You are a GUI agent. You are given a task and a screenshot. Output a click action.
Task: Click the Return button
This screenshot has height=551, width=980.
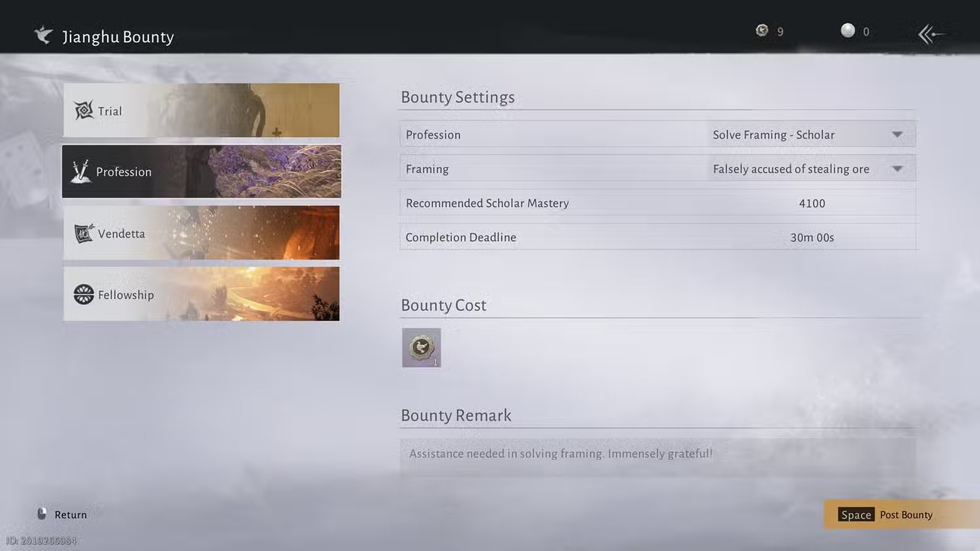(70, 515)
